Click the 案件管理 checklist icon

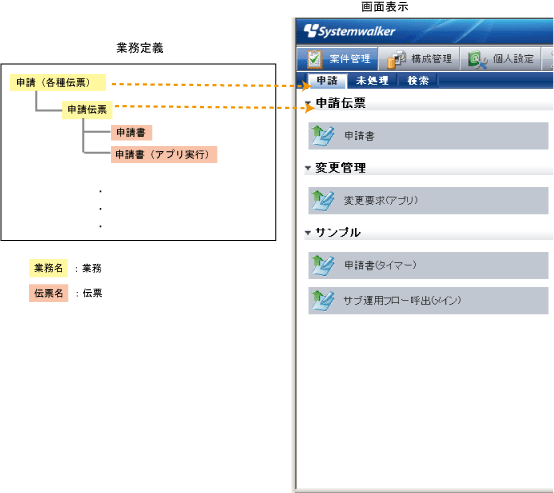click(314, 59)
